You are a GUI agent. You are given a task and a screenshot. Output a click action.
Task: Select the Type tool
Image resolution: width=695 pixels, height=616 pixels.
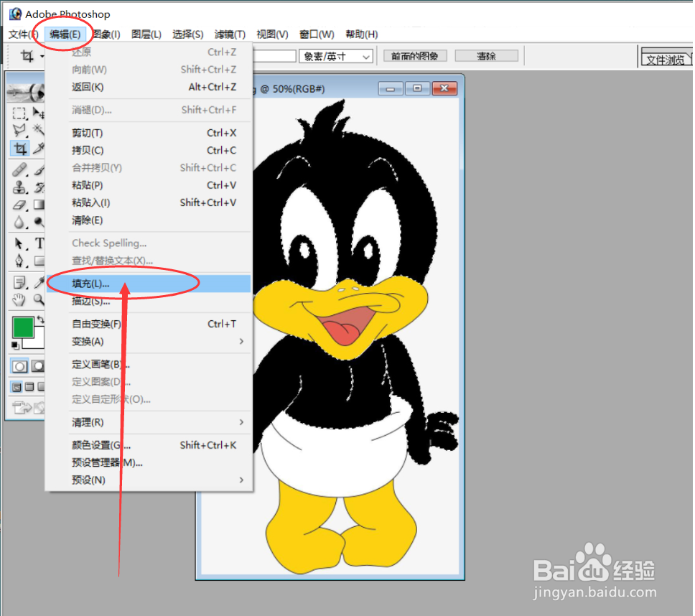pos(39,243)
